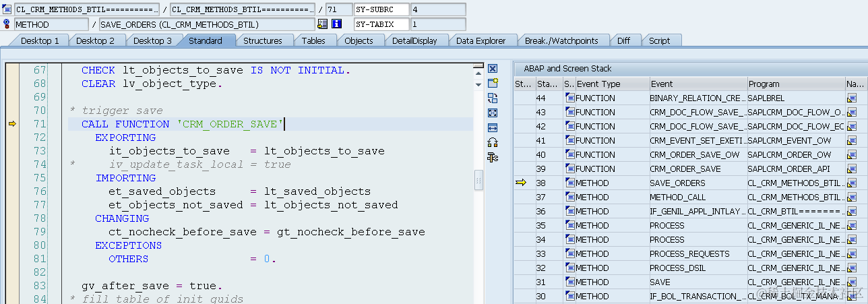Open the Data Explorer tab
This screenshot has height=304, width=868.
480,40
